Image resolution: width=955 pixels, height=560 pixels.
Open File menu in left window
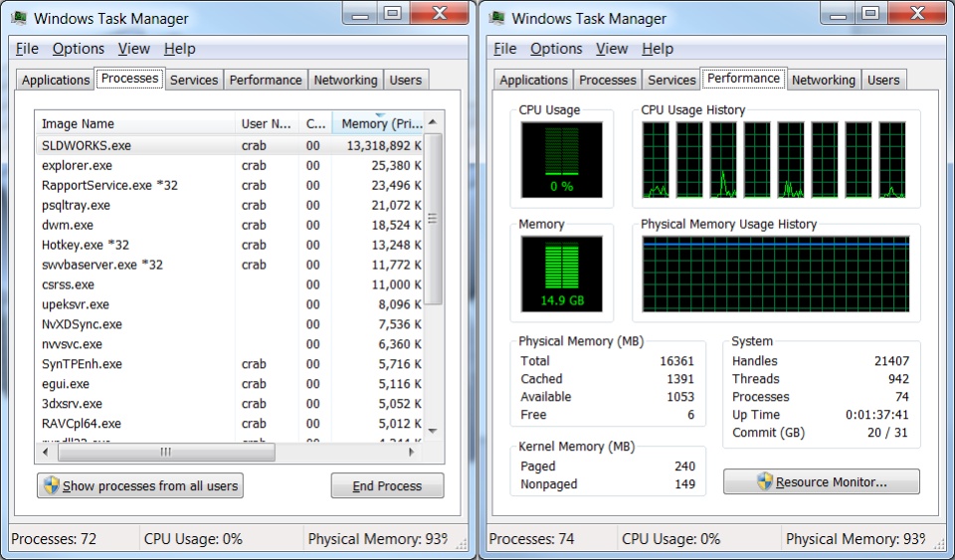[27, 49]
